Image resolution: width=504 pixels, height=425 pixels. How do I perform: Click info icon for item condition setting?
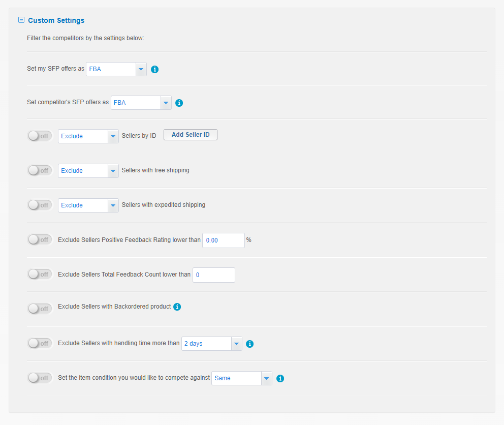coord(280,378)
